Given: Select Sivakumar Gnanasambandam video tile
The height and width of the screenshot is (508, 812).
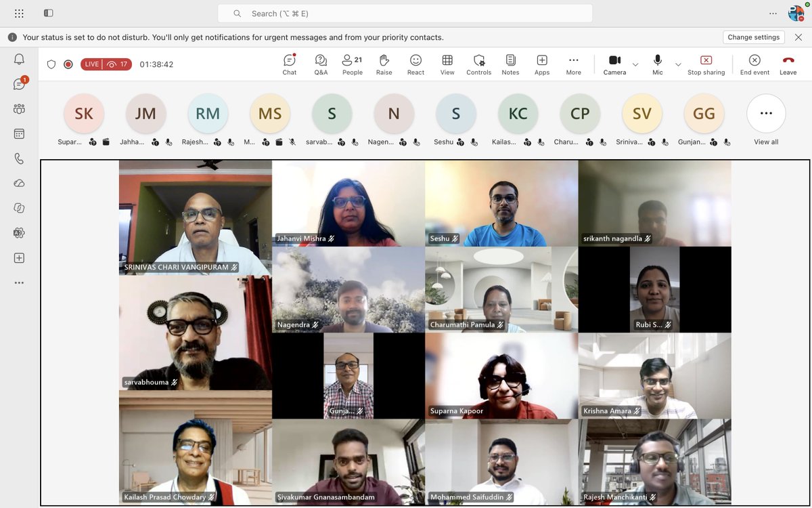Looking at the screenshot, I should point(348,461).
